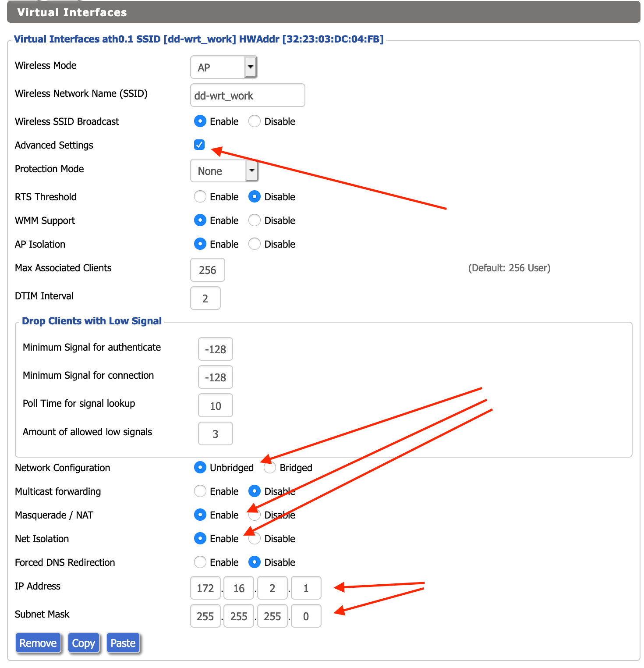
Task: Select the first IP Address octet field
Action: point(205,588)
